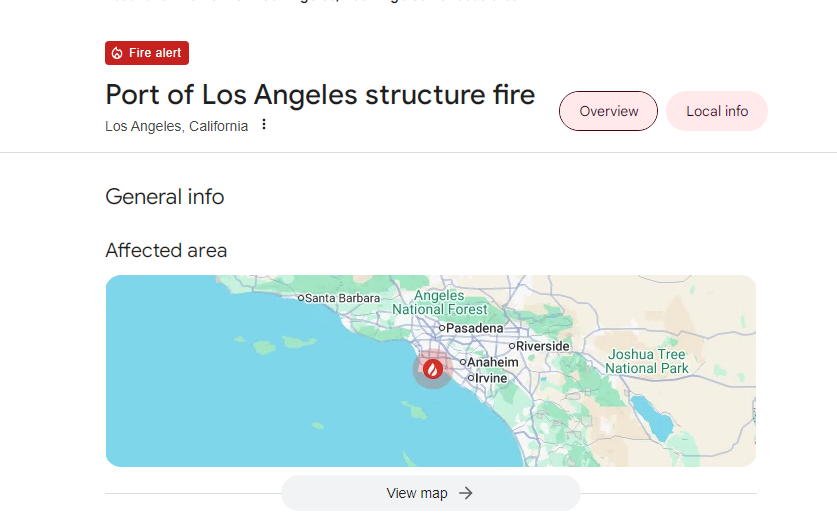The image size is (837, 532).
Task: Click the Affected area heading
Action: [x=166, y=250]
